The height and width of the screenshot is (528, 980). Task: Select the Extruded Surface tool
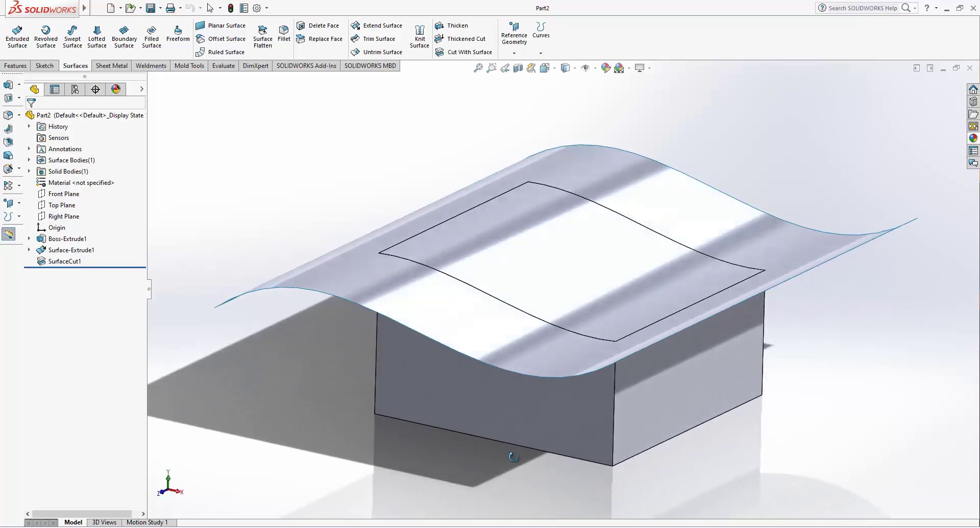pos(17,37)
